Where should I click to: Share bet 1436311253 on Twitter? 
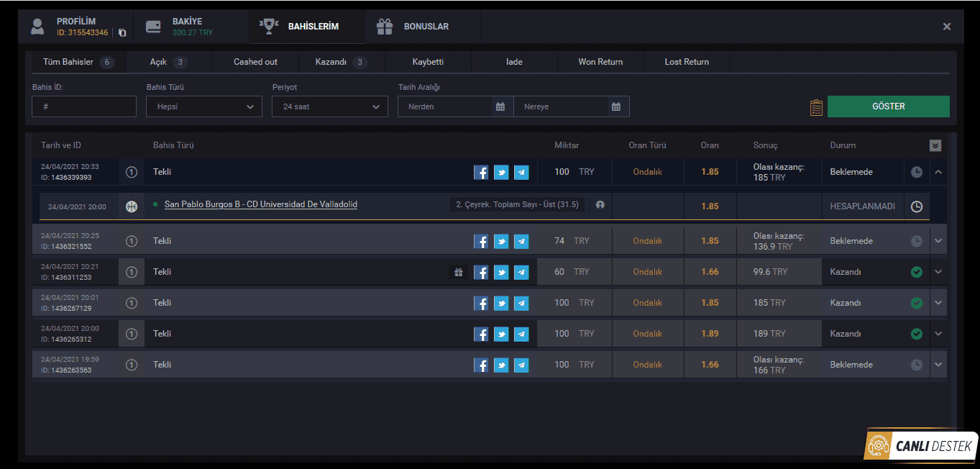[501, 272]
